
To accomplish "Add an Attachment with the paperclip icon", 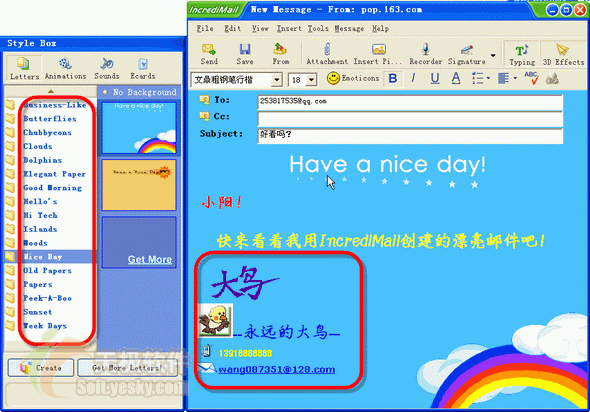I will click(327, 49).
